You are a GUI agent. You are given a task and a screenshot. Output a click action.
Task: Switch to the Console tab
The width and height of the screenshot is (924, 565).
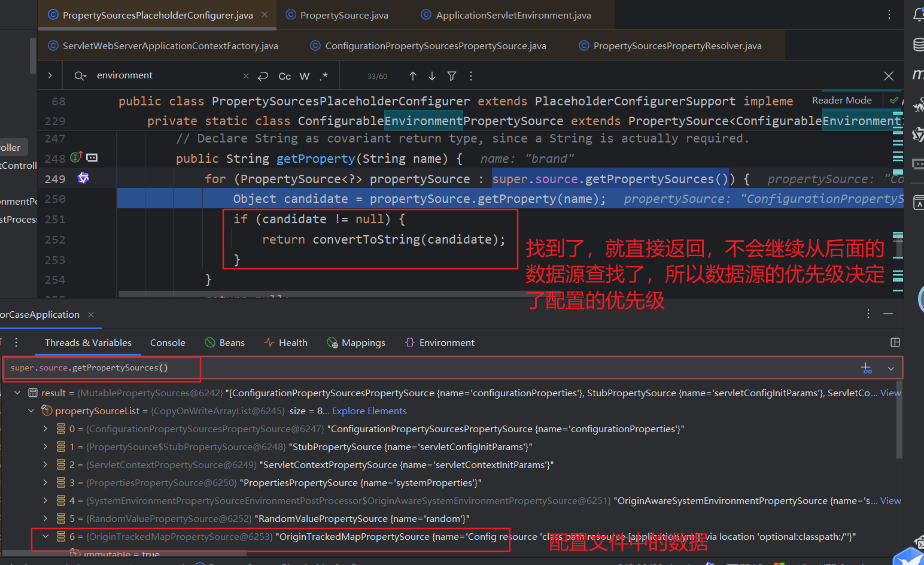coord(168,342)
